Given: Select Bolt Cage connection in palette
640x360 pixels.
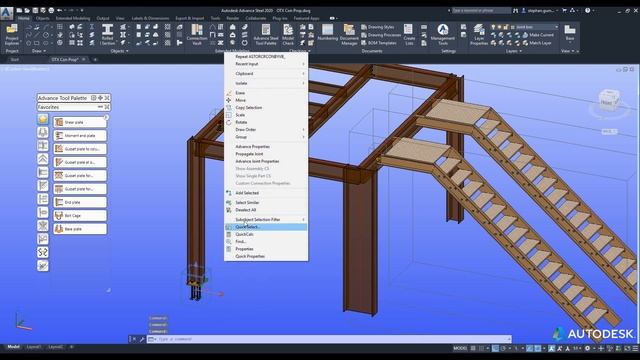Looking at the screenshot, I should (x=80, y=216).
